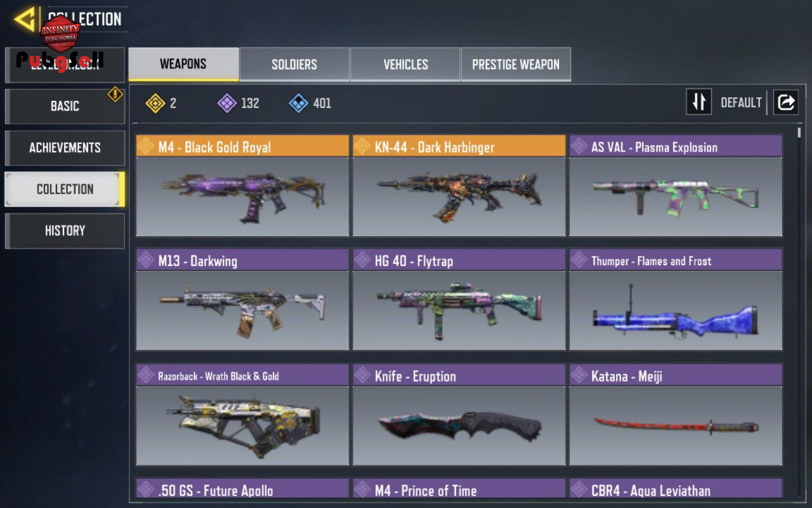
Task: Click the warning badge on the Basic tab
Action: (115, 95)
